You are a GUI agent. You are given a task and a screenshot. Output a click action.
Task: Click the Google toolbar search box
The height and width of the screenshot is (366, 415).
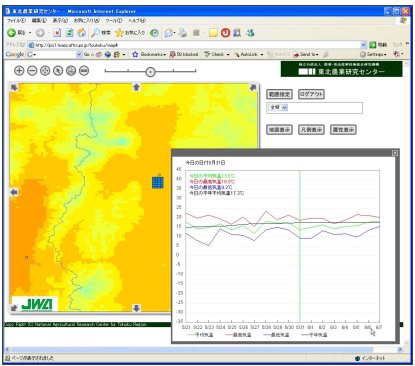54,54
